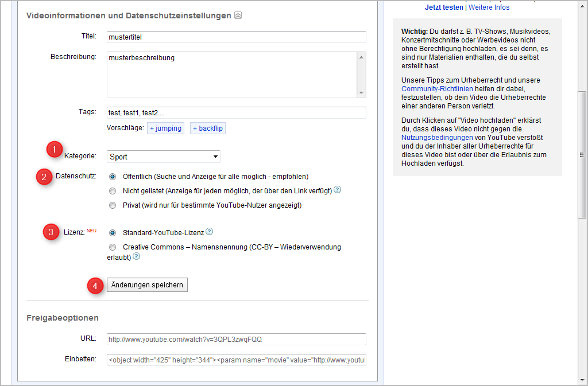Open the Nutzungsbedingungen link
588x386 pixels.
click(437, 137)
